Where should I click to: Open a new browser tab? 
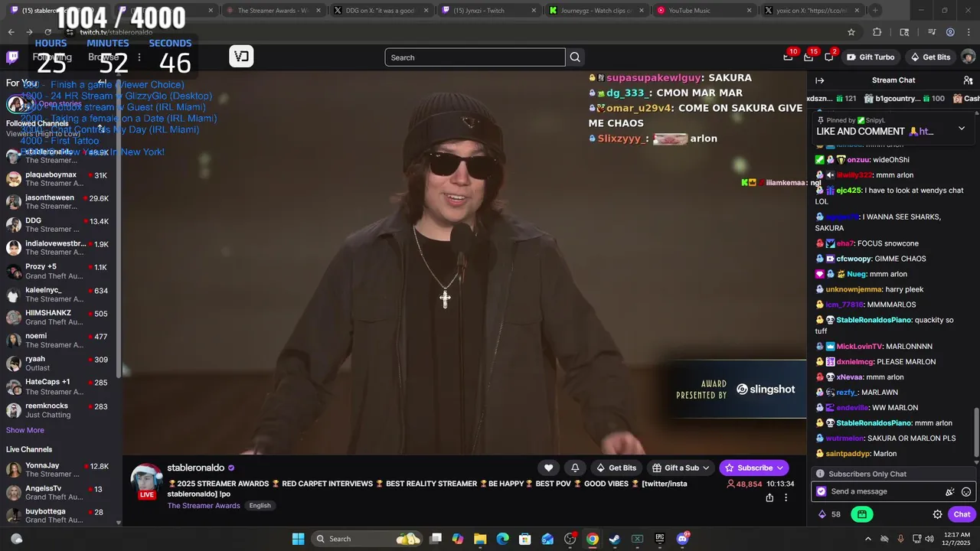[875, 11]
